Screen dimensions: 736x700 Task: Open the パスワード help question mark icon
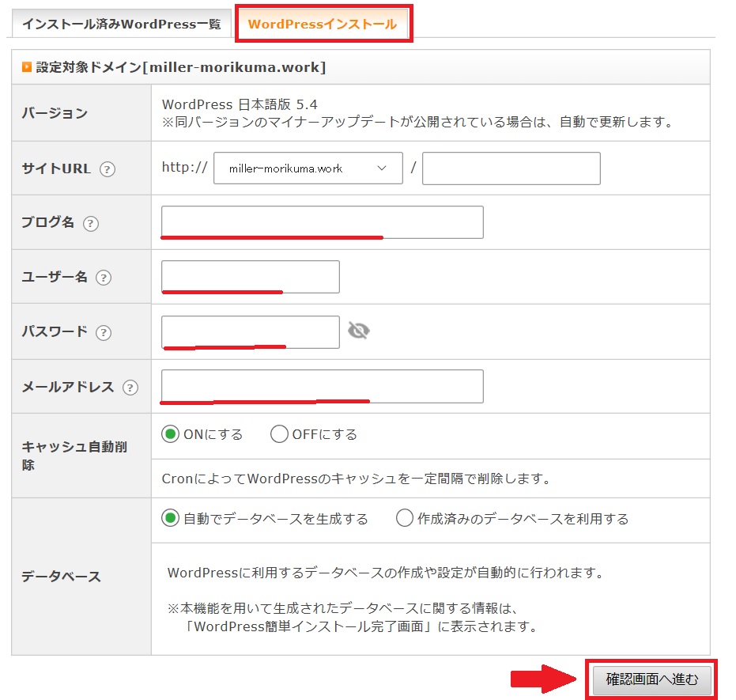pyautogui.click(x=104, y=333)
